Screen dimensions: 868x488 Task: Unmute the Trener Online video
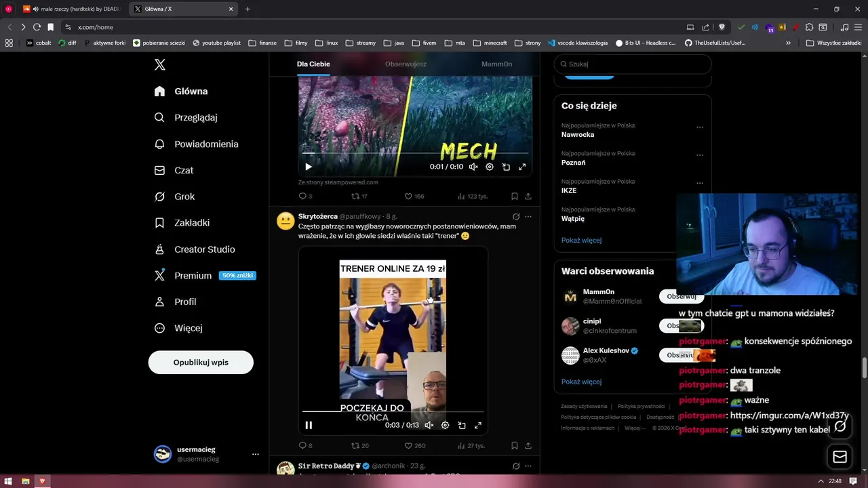click(x=429, y=425)
